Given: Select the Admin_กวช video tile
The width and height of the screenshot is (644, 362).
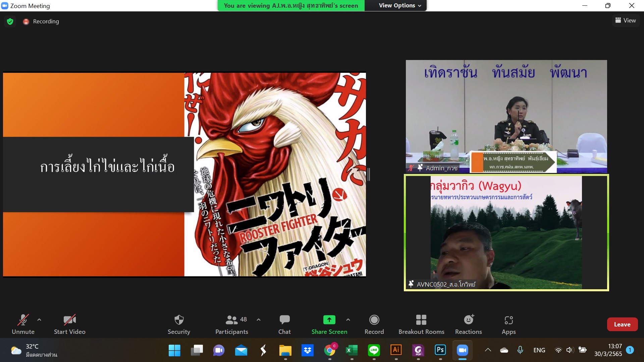Looking at the screenshot, I should coord(506,116).
